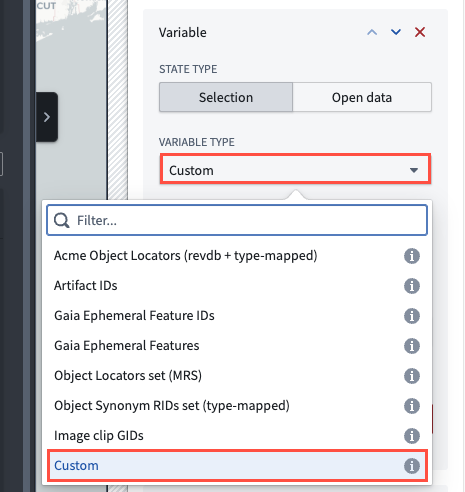Choose Acme Object Locators (revdb + type-mapped)
465x492 pixels.
pyautogui.click(x=237, y=256)
